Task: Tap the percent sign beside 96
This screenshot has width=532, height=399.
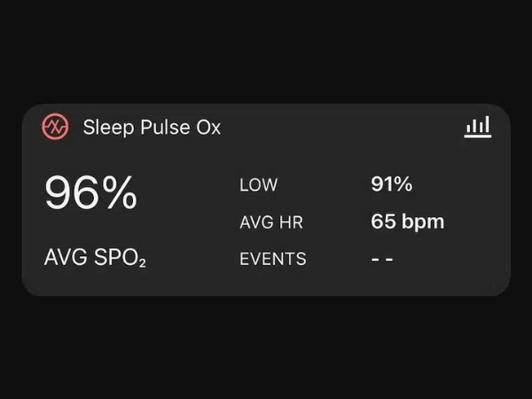Action: (x=119, y=193)
